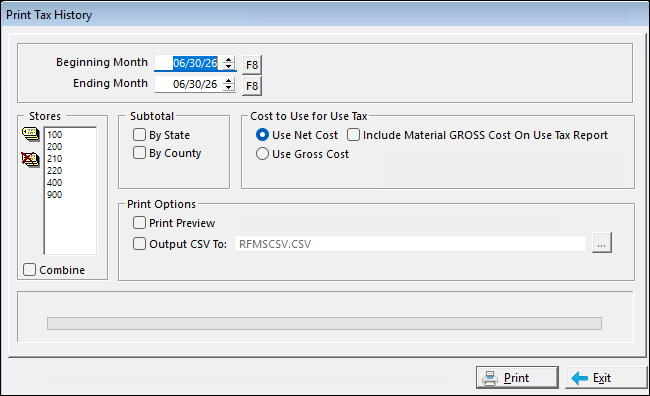Increment the Beginning Month date
This screenshot has width=650, height=396.
click(228, 60)
